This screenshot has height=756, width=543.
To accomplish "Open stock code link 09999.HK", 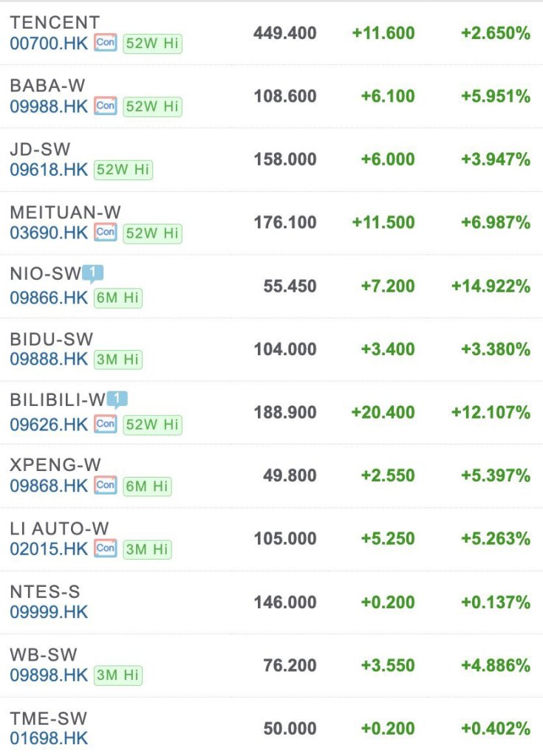I will (49, 611).
